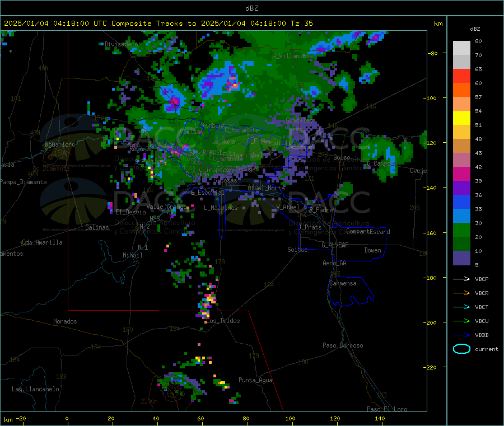The image size is (504, 426).
Task: Click the Atuel_Norte location label
Action: [x=266, y=188]
